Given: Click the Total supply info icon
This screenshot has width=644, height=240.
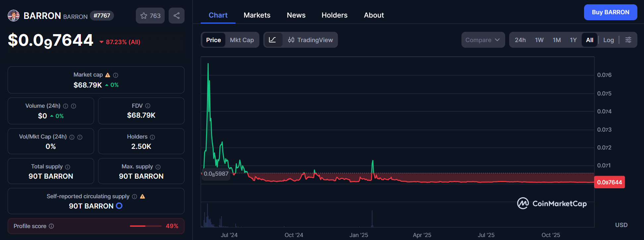Looking at the screenshot, I should point(68,167).
